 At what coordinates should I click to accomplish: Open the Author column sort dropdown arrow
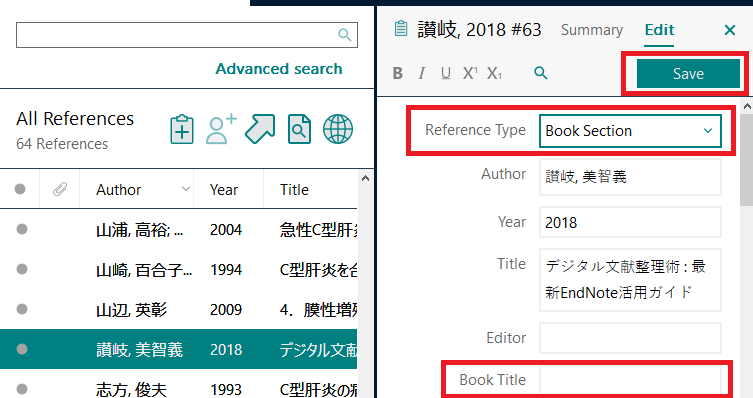click(x=185, y=189)
